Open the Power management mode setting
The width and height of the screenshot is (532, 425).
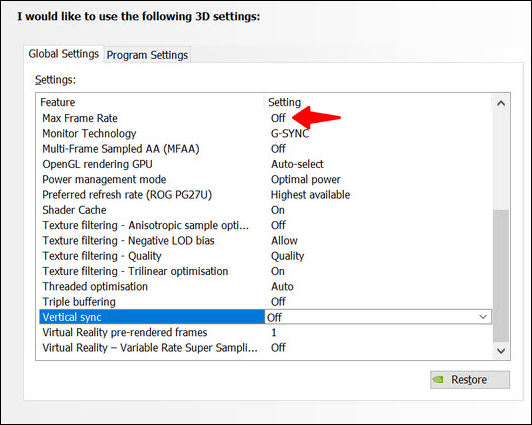click(x=305, y=179)
